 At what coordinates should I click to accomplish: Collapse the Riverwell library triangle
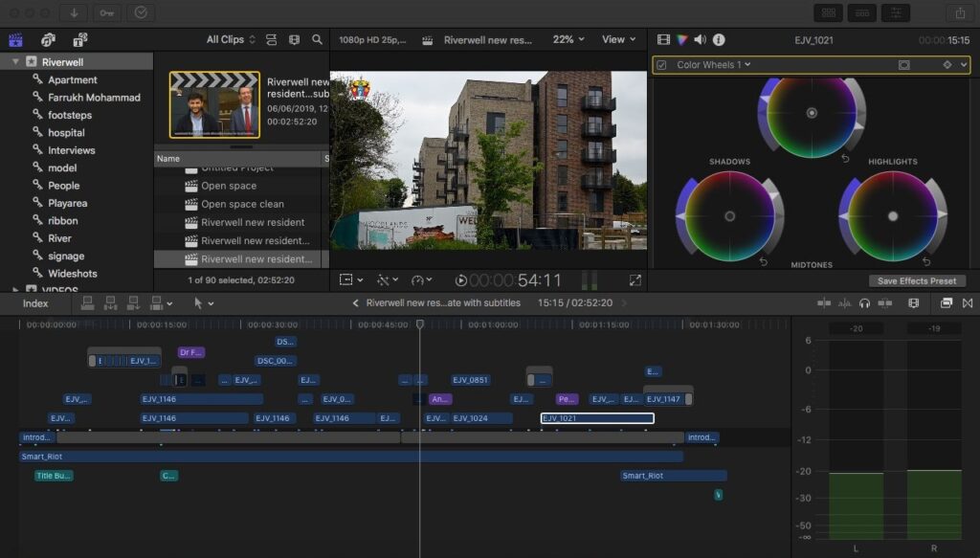pyautogui.click(x=15, y=62)
